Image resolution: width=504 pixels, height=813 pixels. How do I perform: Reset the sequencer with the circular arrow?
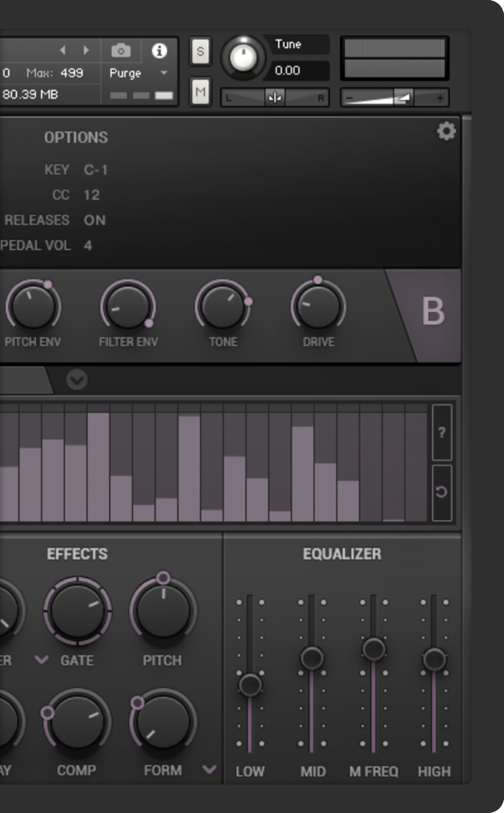click(442, 492)
